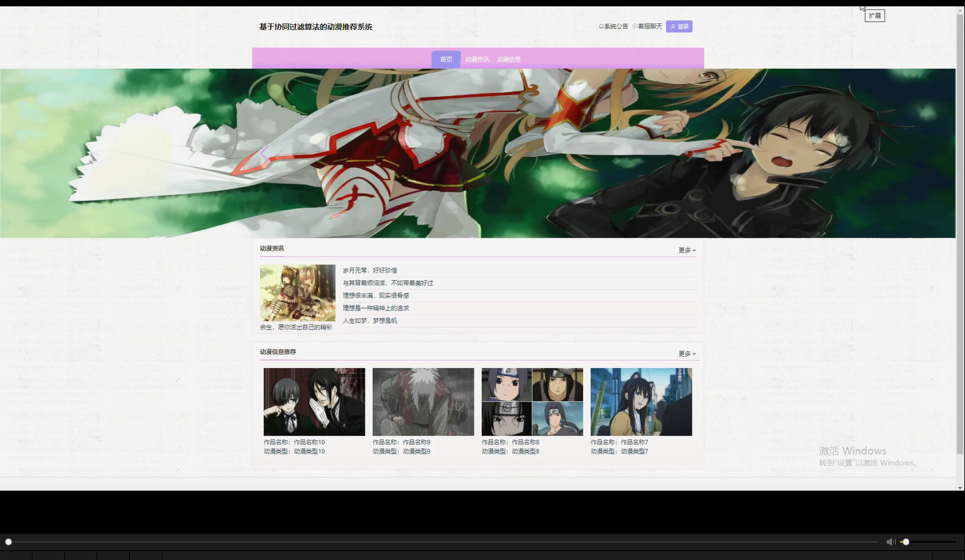This screenshot has width=965, height=560.
Task: Click the user icon inside the 登录 button
Action: point(673,26)
